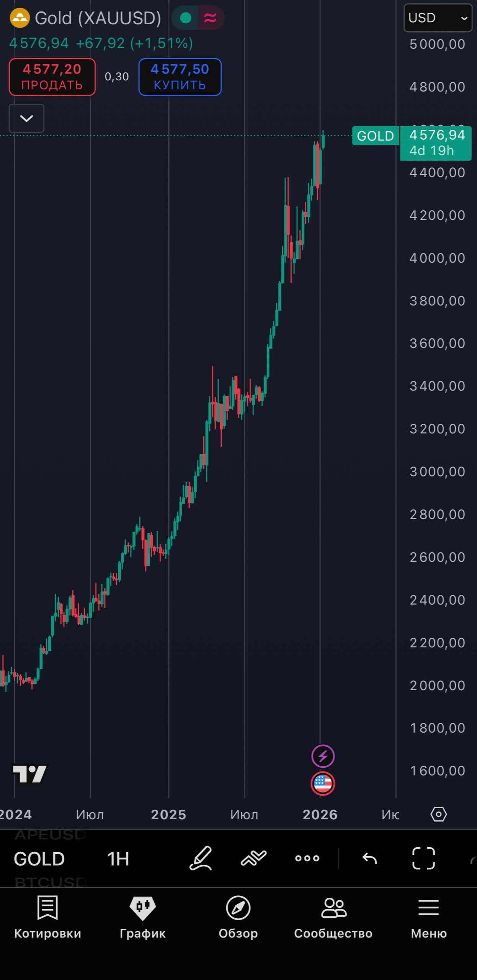Tap the purple lightning event marker
This screenshot has width=477, height=980.
323,756
